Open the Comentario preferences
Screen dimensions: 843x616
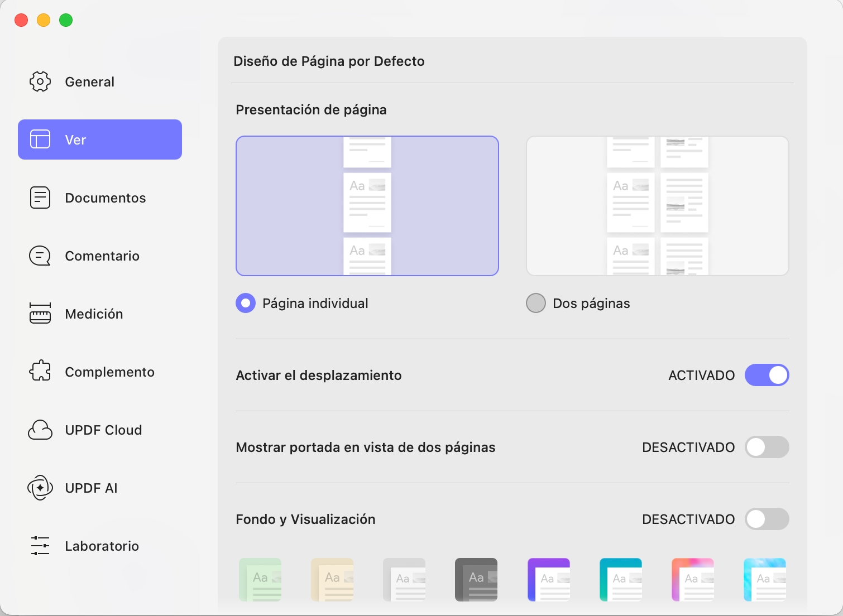tap(100, 256)
